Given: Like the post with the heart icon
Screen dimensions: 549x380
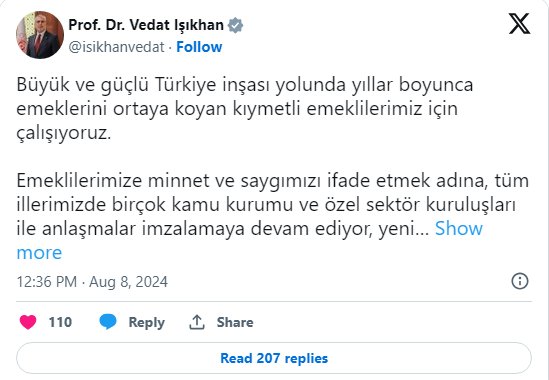Looking at the screenshot, I should tap(28, 322).
